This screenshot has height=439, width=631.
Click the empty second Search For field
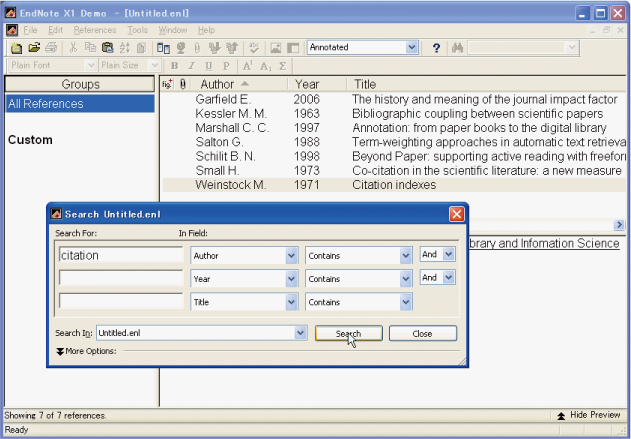[x=121, y=278]
